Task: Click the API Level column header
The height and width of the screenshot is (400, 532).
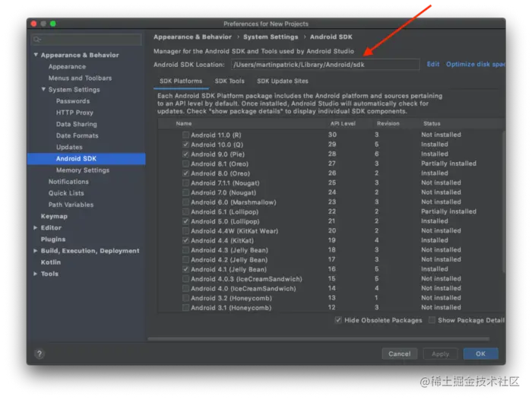Action: coord(343,124)
